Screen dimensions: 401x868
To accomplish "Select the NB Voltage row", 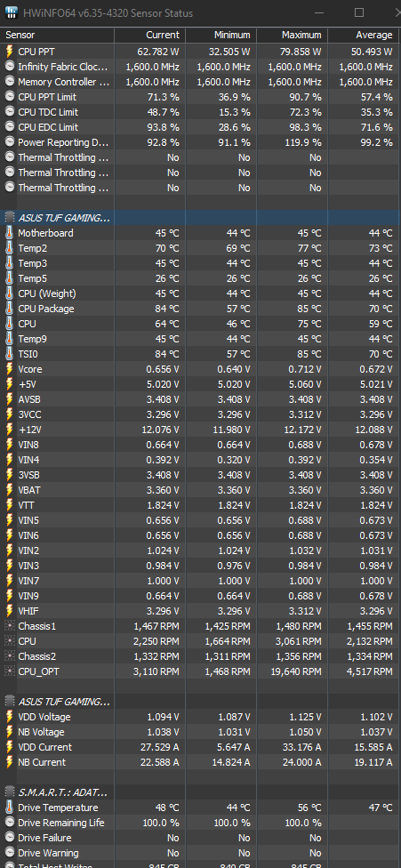I will point(200,732).
